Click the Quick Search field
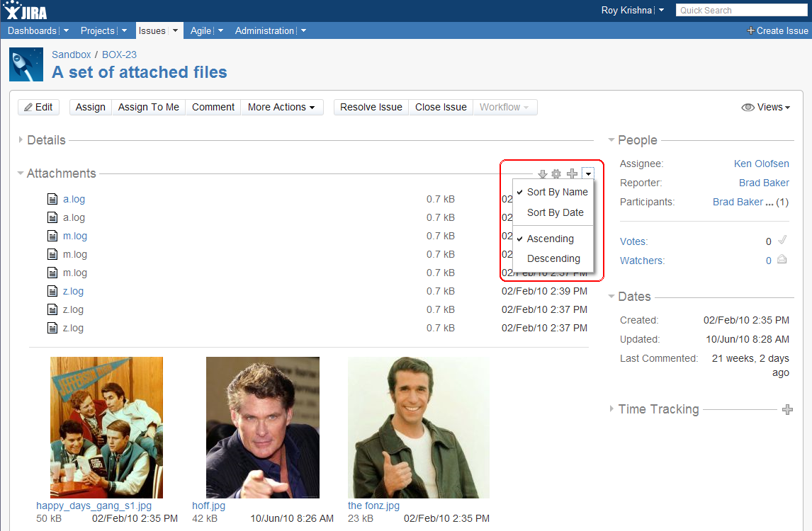The width and height of the screenshot is (812, 531). coord(742,11)
